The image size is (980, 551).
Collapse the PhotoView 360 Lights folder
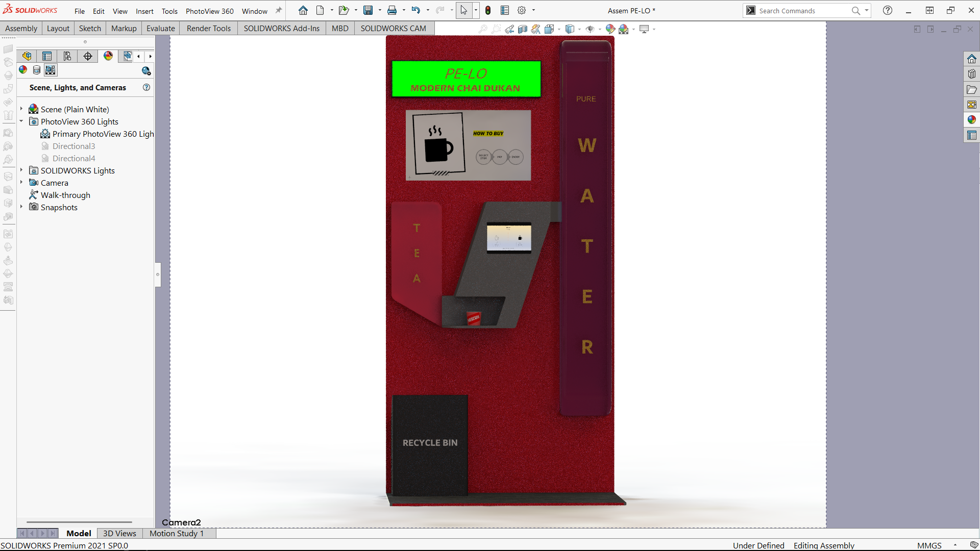coord(21,121)
